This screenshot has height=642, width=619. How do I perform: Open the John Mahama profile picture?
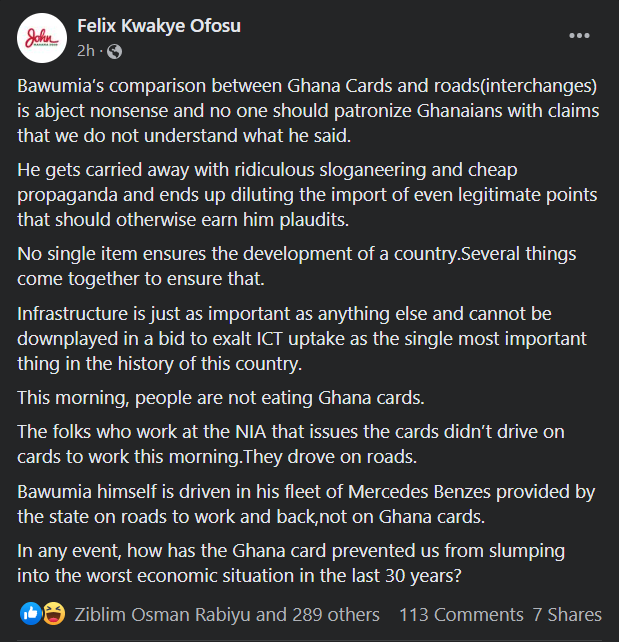point(41,38)
